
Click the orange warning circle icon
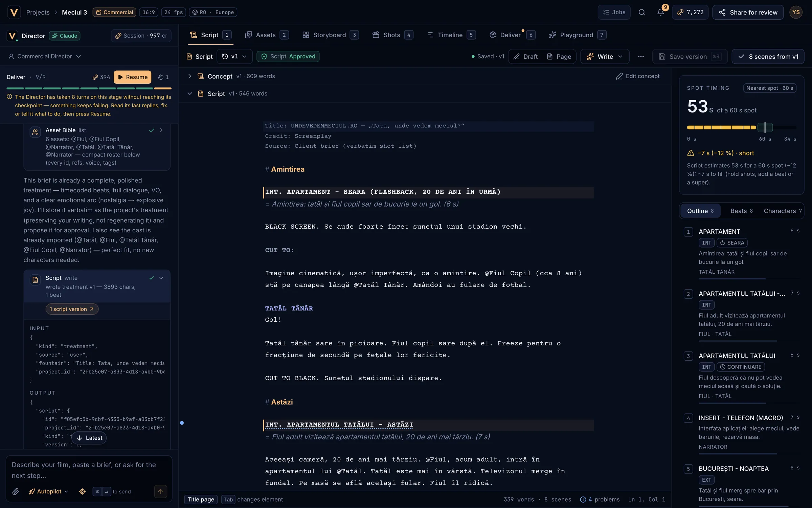[9, 97]
